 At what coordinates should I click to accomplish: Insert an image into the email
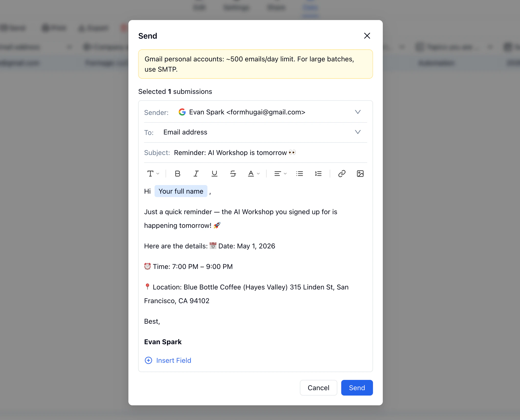tap(360, 174)
